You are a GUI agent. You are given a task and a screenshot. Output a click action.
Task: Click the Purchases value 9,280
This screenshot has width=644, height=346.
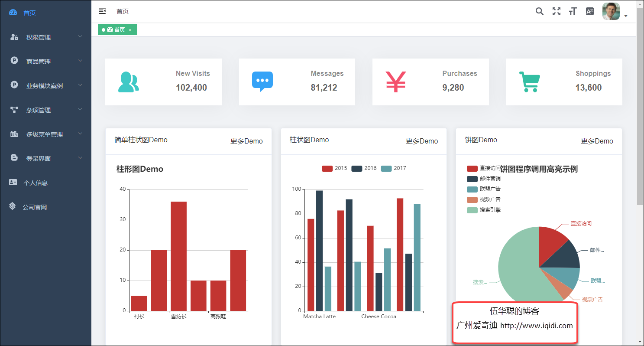[453, 88]
